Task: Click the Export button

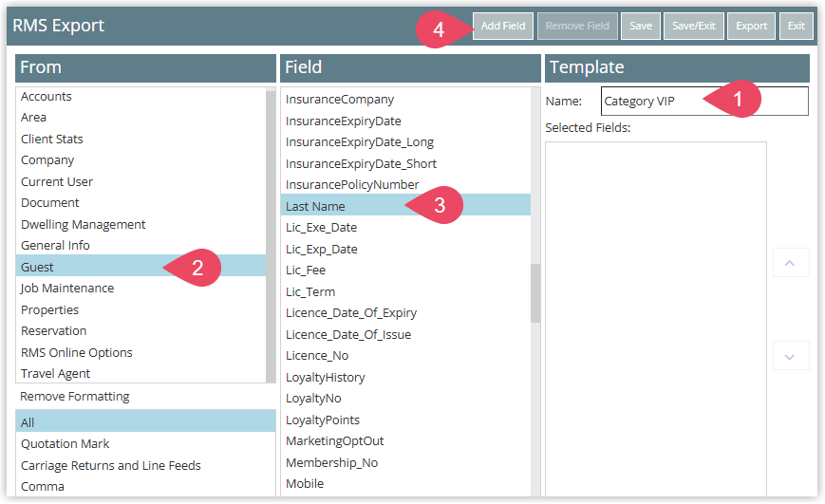Action: [x=751, y=26]
